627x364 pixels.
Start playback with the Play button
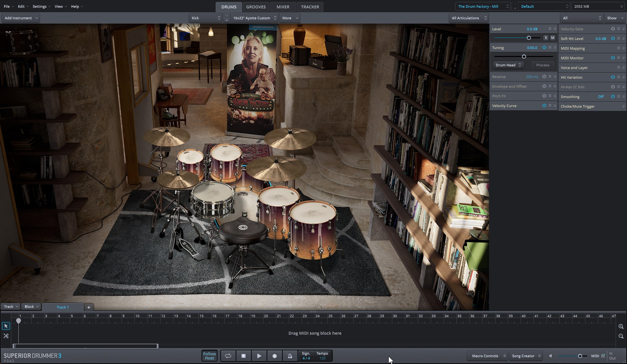pyautogui.click(x=259, y=356)
